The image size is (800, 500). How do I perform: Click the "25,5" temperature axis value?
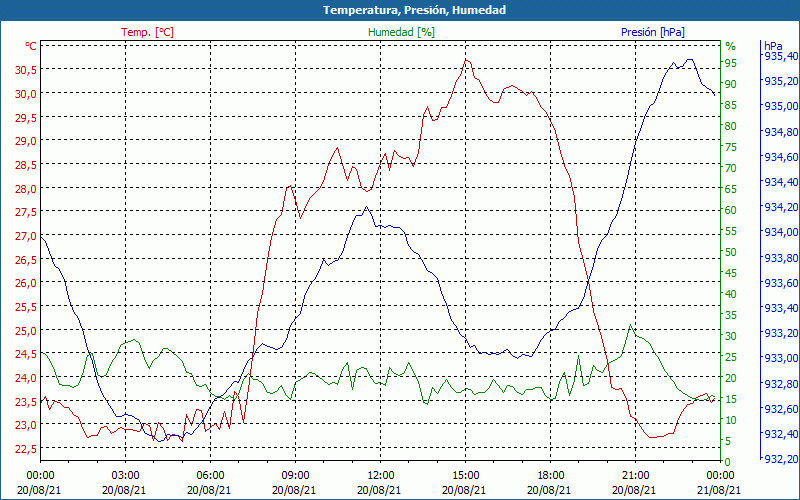click(x=26, y=307)
